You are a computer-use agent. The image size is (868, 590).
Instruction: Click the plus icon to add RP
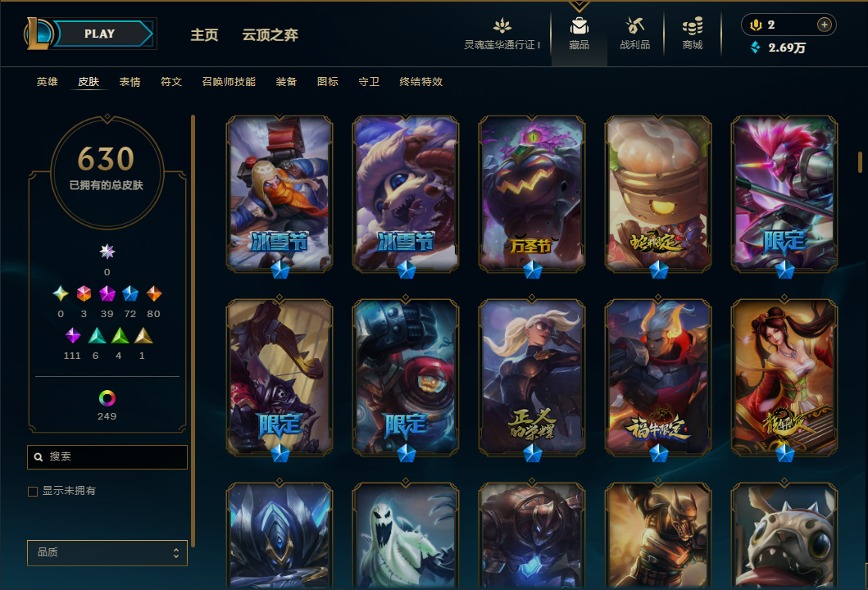pos(825,25)
